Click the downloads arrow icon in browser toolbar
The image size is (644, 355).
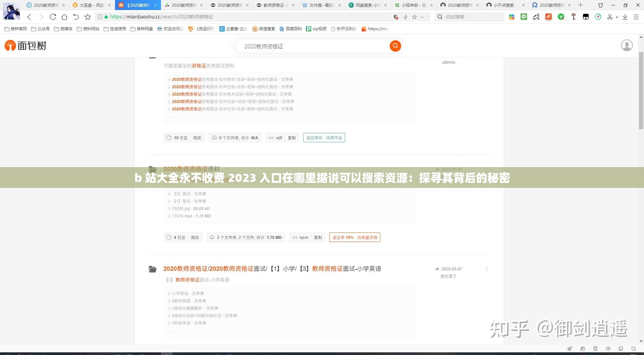click(x=625, y=17)
